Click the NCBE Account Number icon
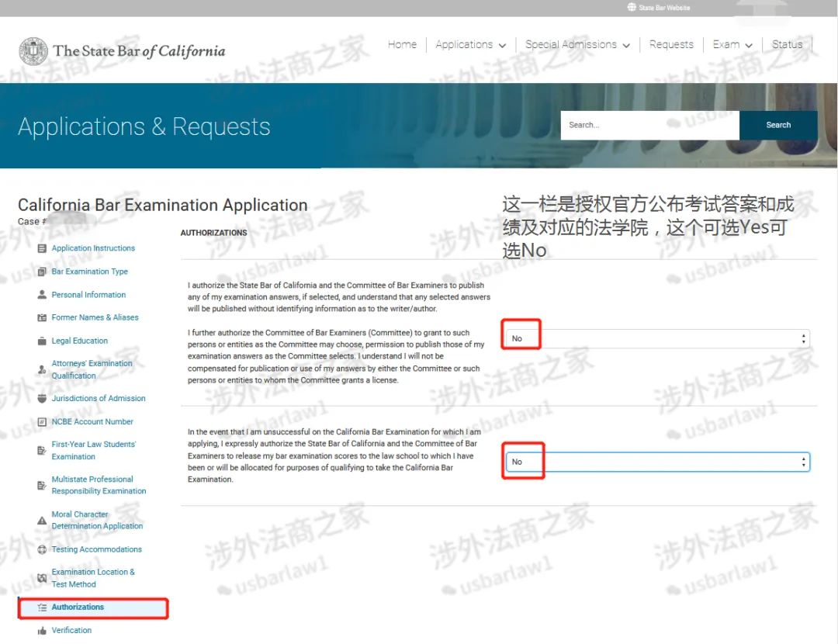This screenshot has width=838, height=644. (42, 421)
